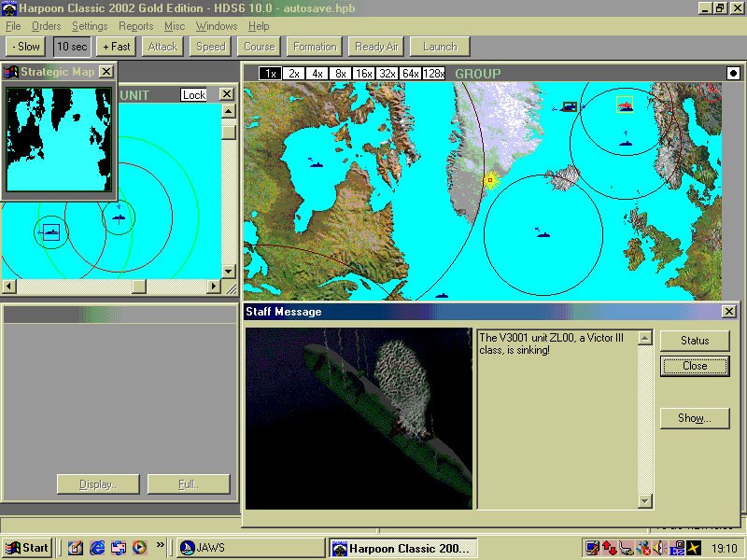Select the submarine below the yellow-boxed group
This screenshot has width=747, height=560.
[626, 143]
